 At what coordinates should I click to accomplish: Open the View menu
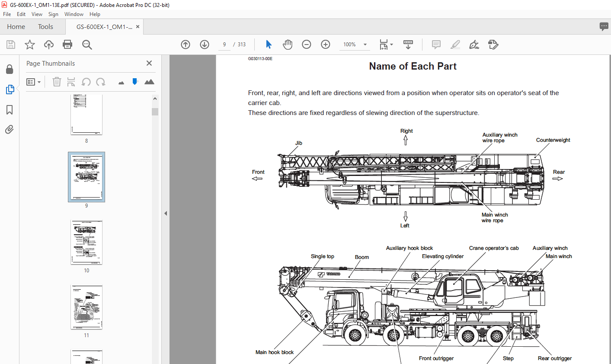[x=37, y=14]
